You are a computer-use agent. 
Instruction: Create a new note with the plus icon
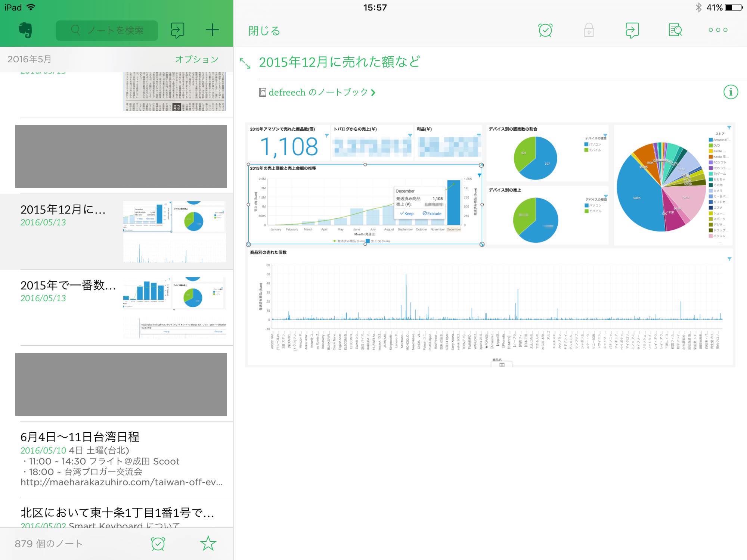212,30
